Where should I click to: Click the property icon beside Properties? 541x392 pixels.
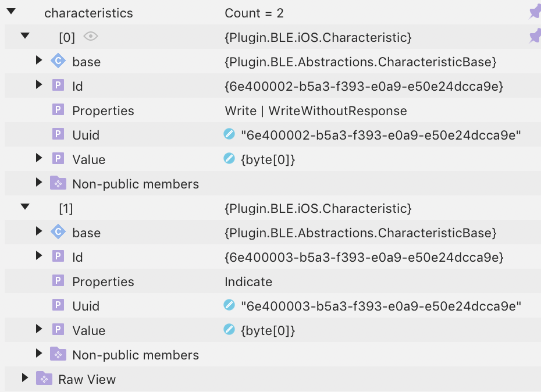coord(58,111)
